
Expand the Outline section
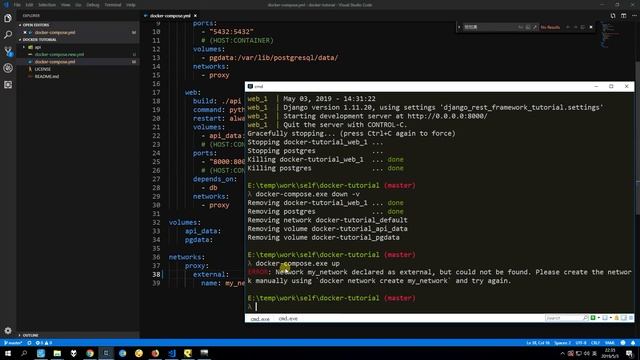[x=78, y=335]
